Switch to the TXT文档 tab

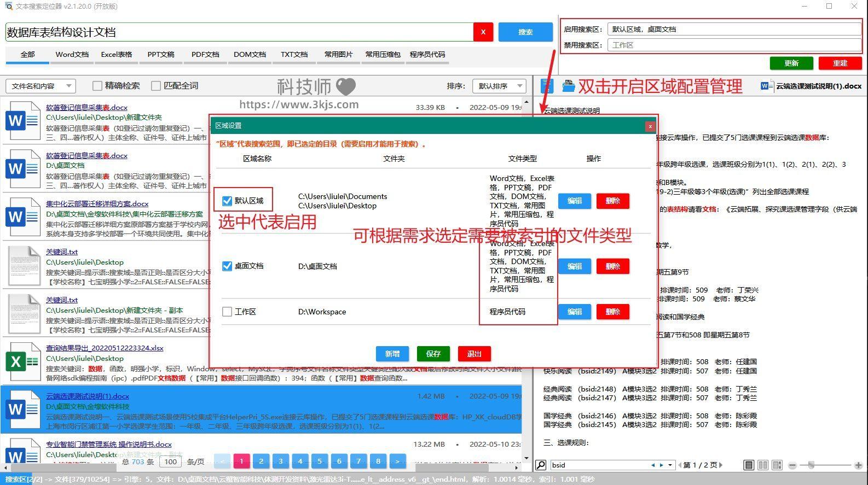[294, 55]
